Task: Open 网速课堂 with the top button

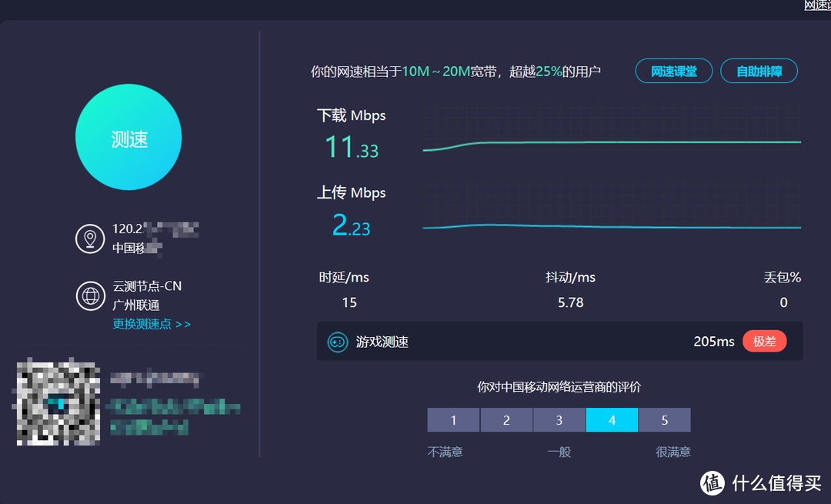Action: click(673, 70)
